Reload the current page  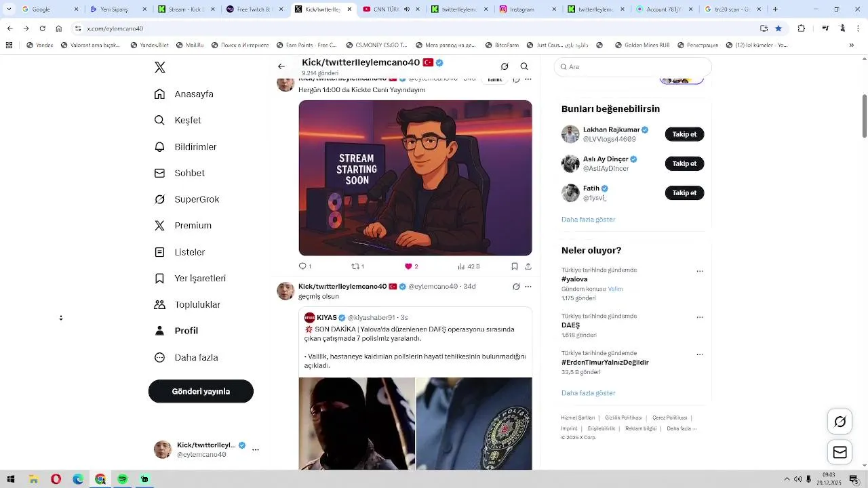point(43,28)
